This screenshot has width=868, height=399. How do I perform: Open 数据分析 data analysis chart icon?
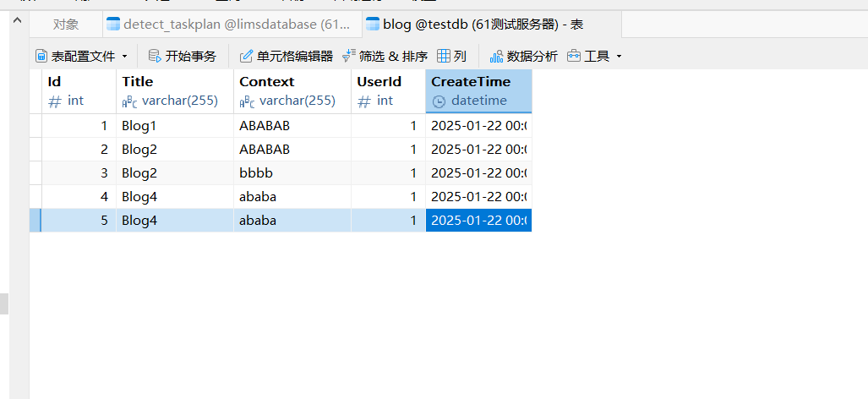pyautogui.click(x=497, y=57)
